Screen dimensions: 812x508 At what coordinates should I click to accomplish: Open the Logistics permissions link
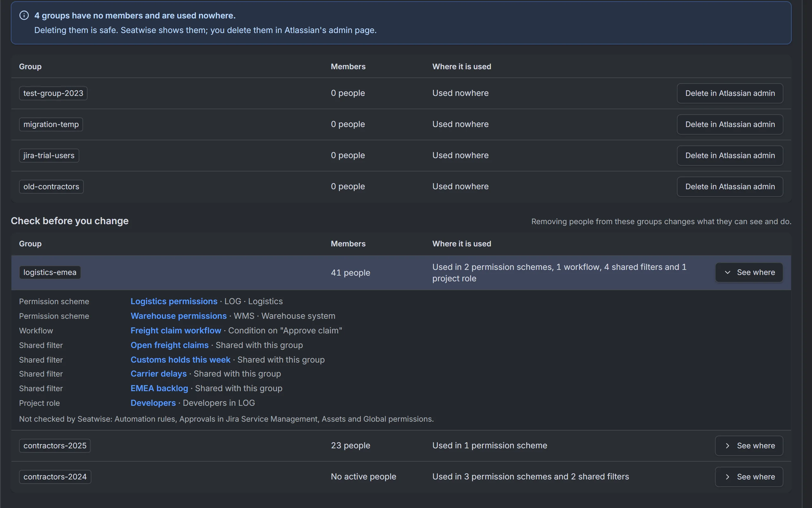click(174, 301)
